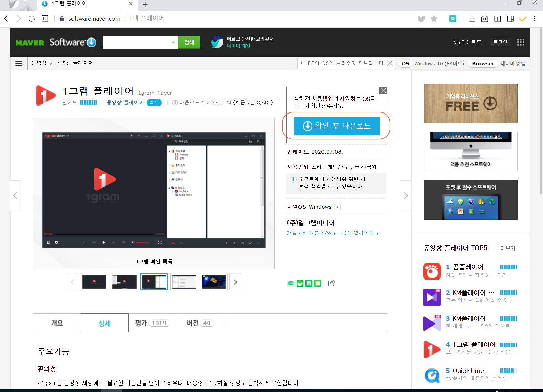Click the NAVER logo
This screenshot has height=392, width=543.
coord(30,43)
